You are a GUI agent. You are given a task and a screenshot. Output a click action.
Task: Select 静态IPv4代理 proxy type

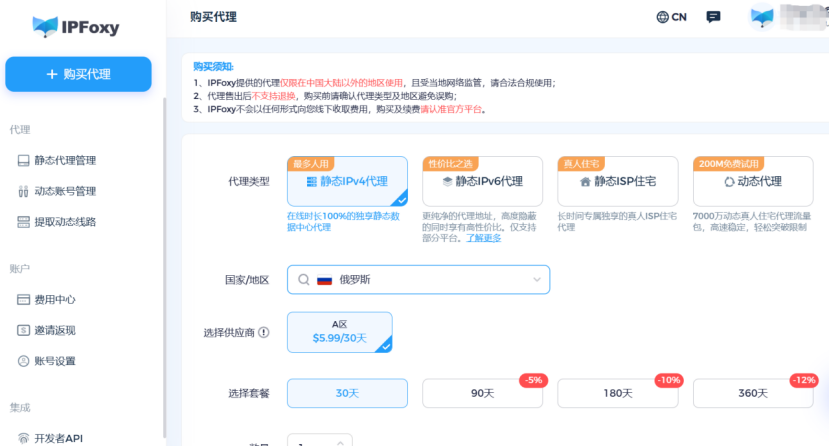click(x=347, y=181)
